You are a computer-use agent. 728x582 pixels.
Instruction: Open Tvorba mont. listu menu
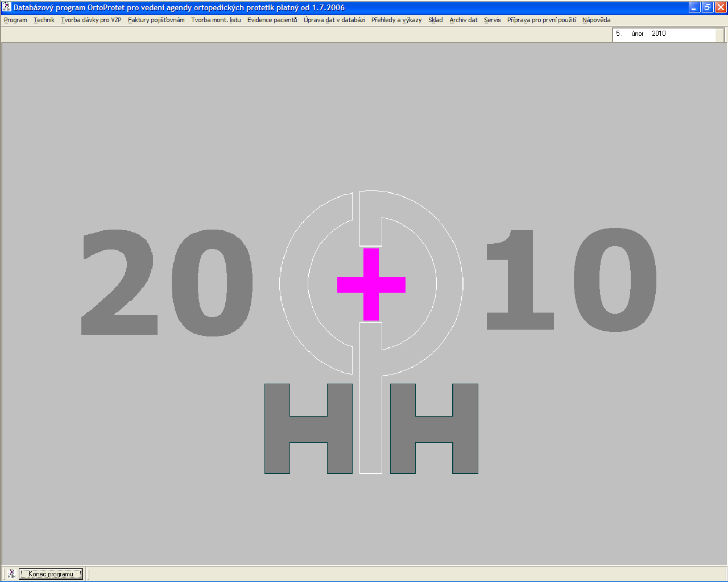[x=216, y=20]
